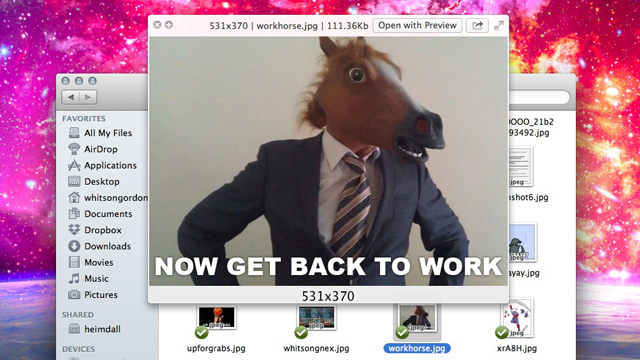Screen dimensions: 640x360
Task: Open the Applications folder
Action: pyautogui.click(x=102, y=165)
